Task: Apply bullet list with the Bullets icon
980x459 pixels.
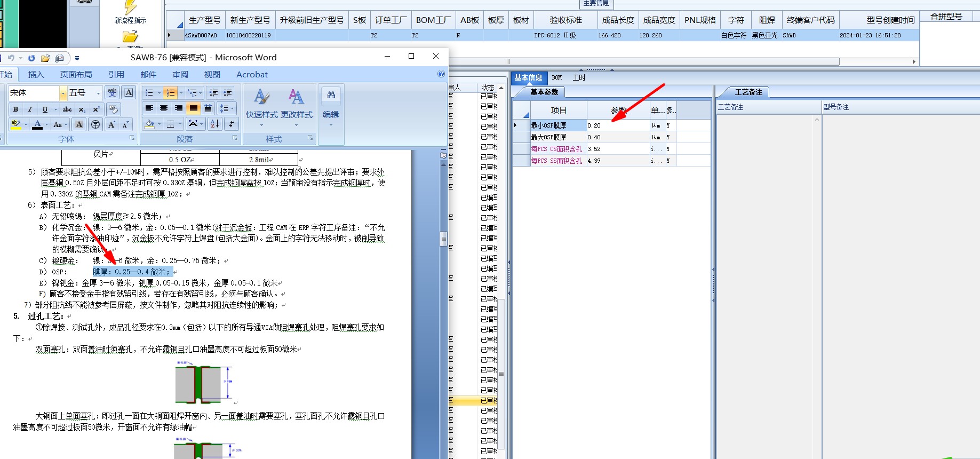Action: tap(149, 93)
